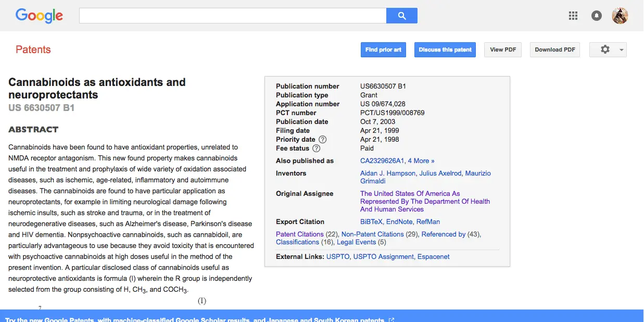Click into the Google search field
This screenshot has width=644, height=322.
[x=232, y=16]
